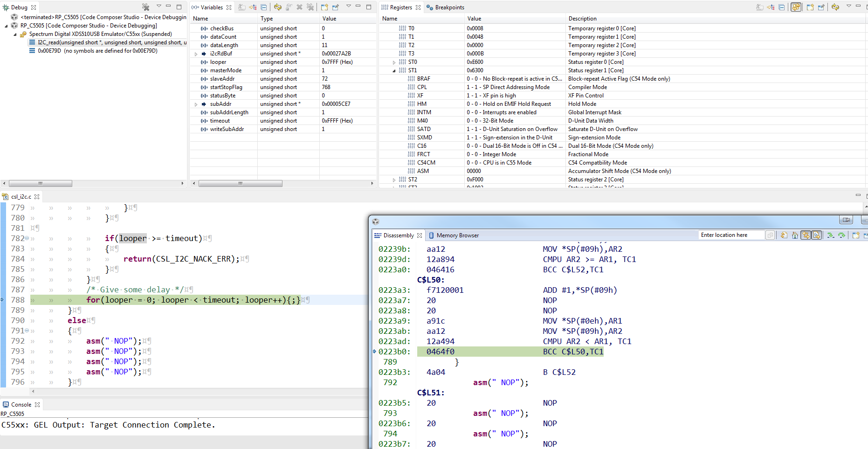
Task: Toggle the second highlighted Disassembly toolbar button
Action: (817, 235)
